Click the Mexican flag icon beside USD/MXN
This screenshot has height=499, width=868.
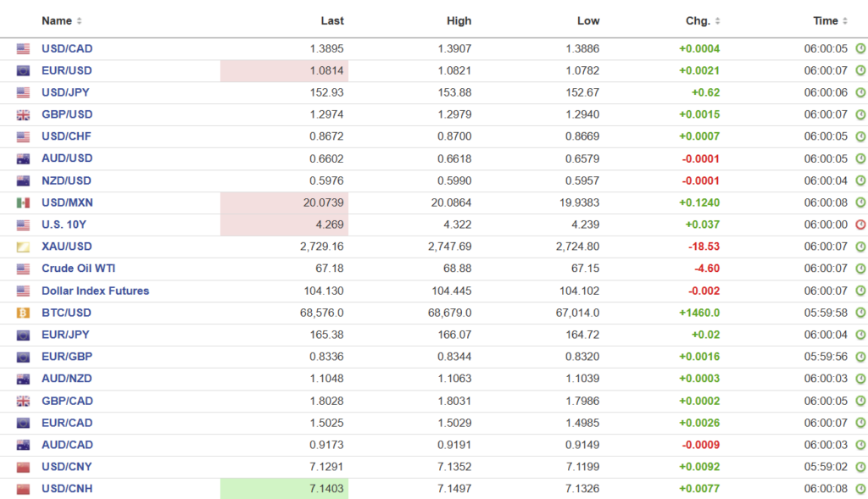23,203
